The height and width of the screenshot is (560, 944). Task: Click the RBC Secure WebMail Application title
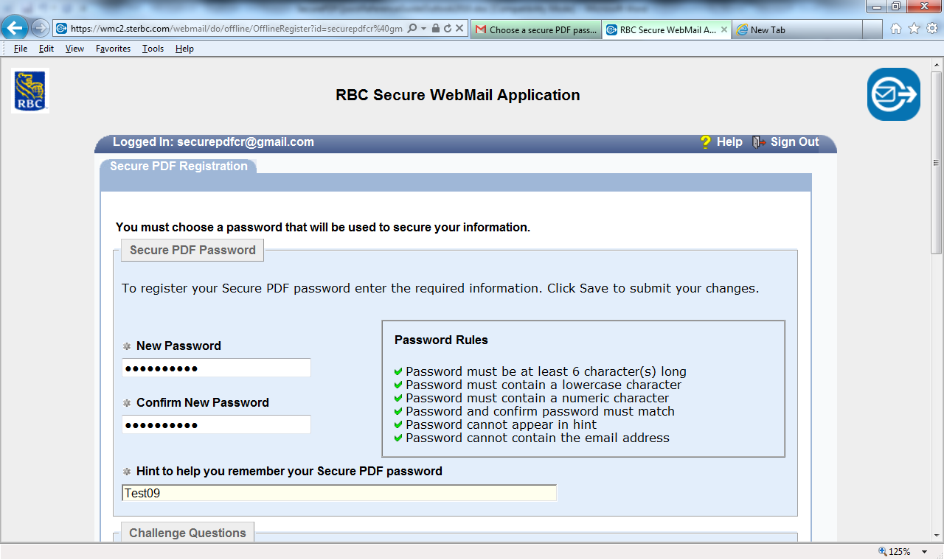[458, 95]
